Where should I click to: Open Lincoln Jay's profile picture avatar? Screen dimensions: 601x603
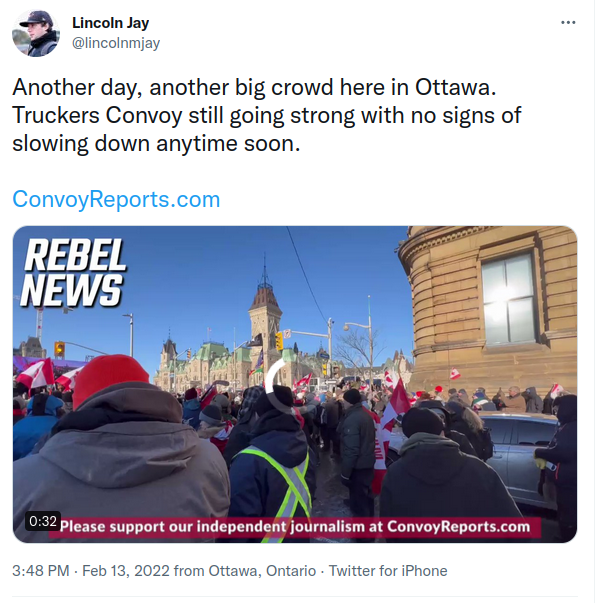click(36, 33)
